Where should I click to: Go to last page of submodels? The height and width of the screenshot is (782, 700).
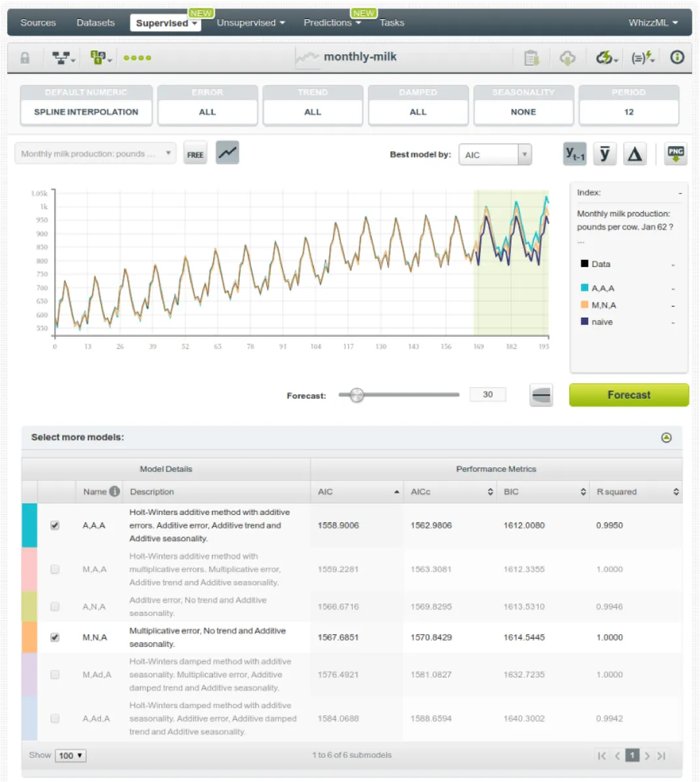[662, 756]
